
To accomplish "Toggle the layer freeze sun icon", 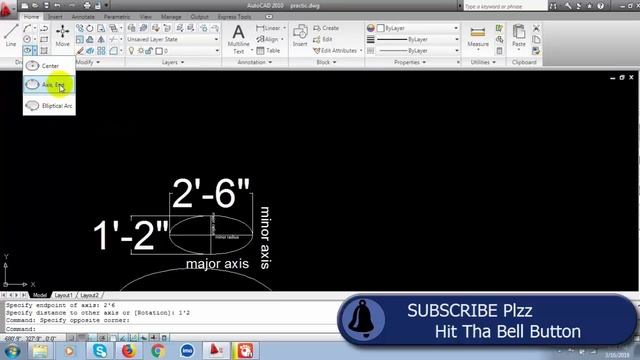I will (140, 51).
